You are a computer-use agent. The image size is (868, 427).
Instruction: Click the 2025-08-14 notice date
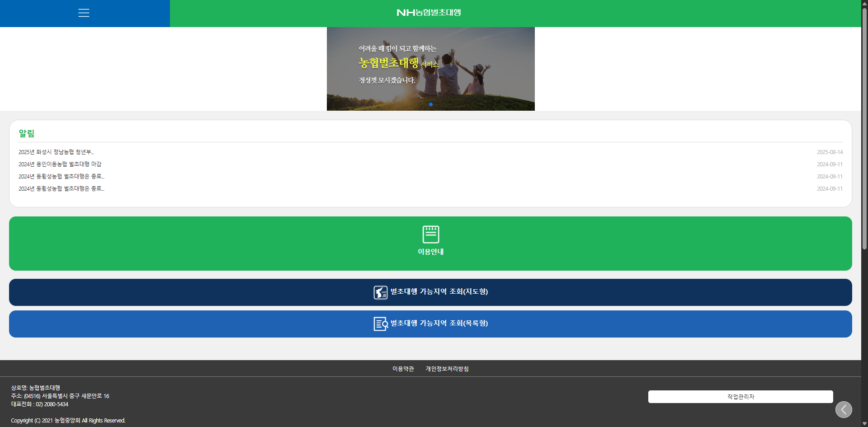click(829, 152)
